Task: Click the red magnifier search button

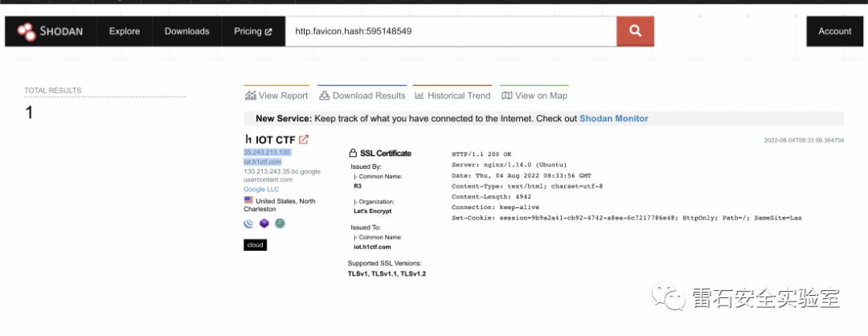Action: (x=635, y=31)
